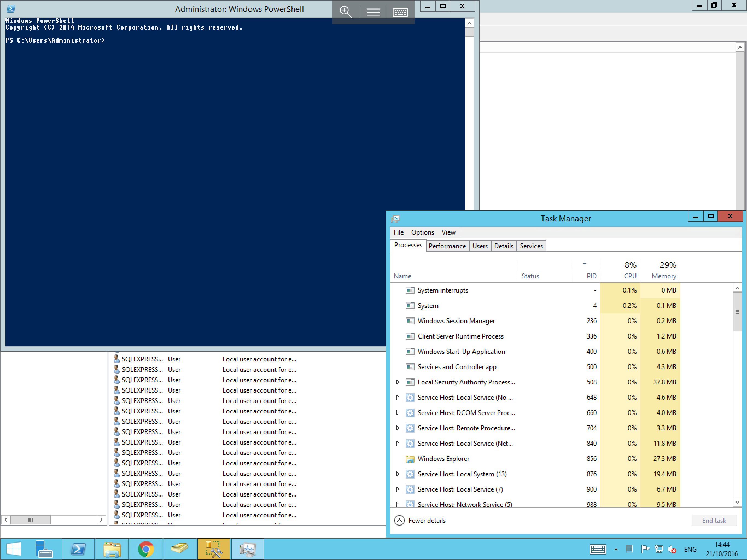Image resolution: width=747 pixels, height=560 pixels.
Task: Expand Local Security Authority Process group
Action: click(x=398, y=382)
